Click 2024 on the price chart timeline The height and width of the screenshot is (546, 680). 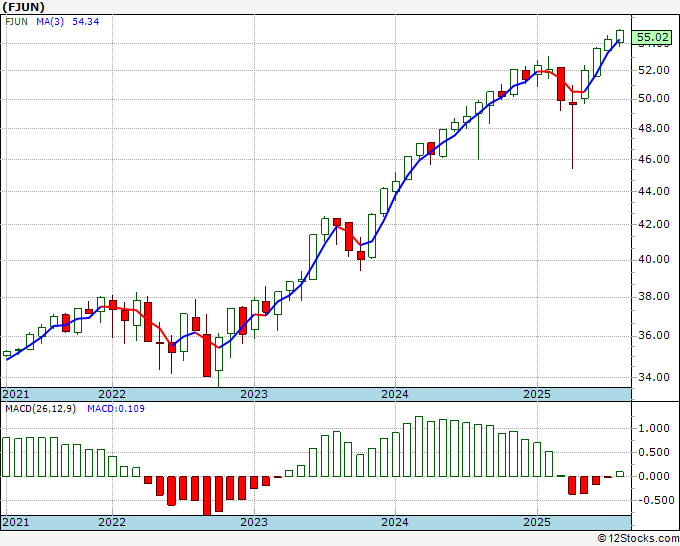395,394
